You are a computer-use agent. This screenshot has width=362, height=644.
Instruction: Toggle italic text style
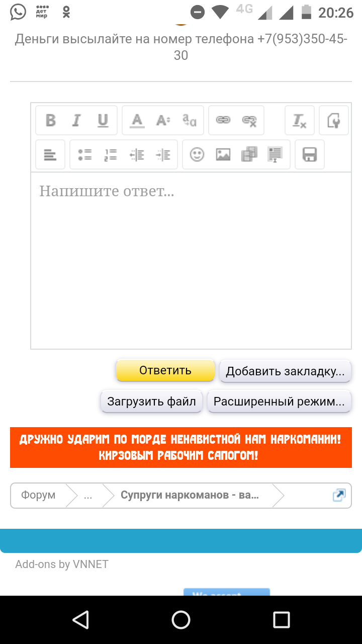pos(76,121)
